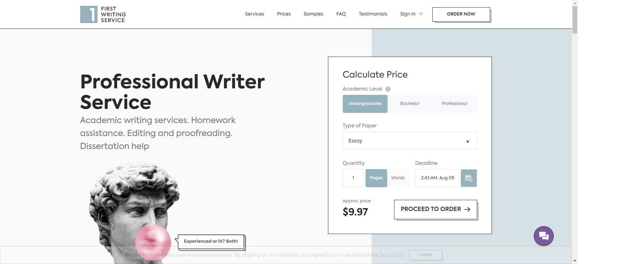Select Undergraduate academic level
Viewport: 644px width, 264px height.
pos(365,104)
